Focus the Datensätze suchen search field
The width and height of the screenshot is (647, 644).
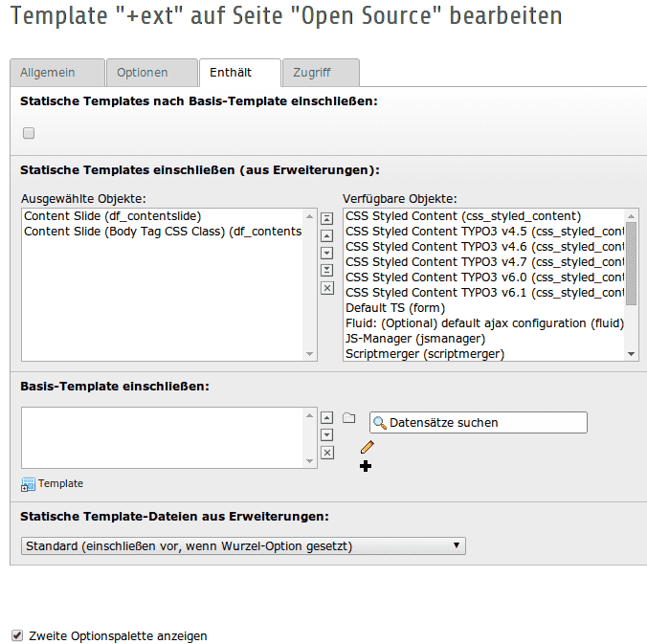point(479,422)
